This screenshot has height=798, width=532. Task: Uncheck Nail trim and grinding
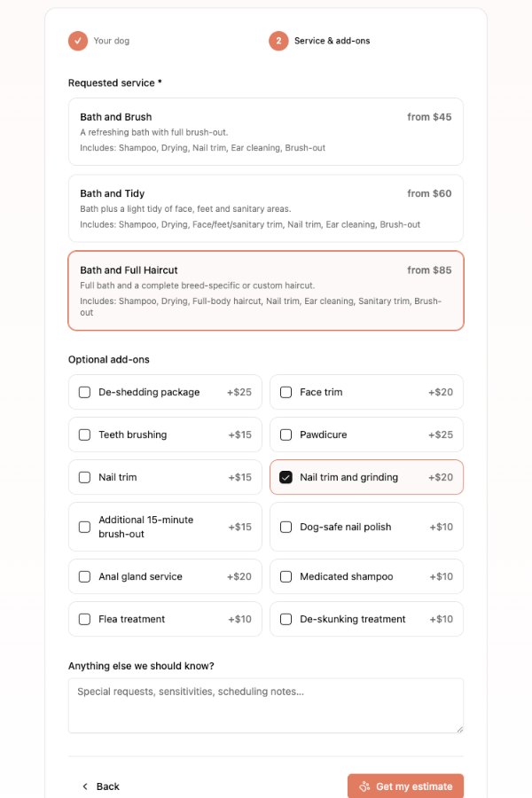click(x=286, y=477)
